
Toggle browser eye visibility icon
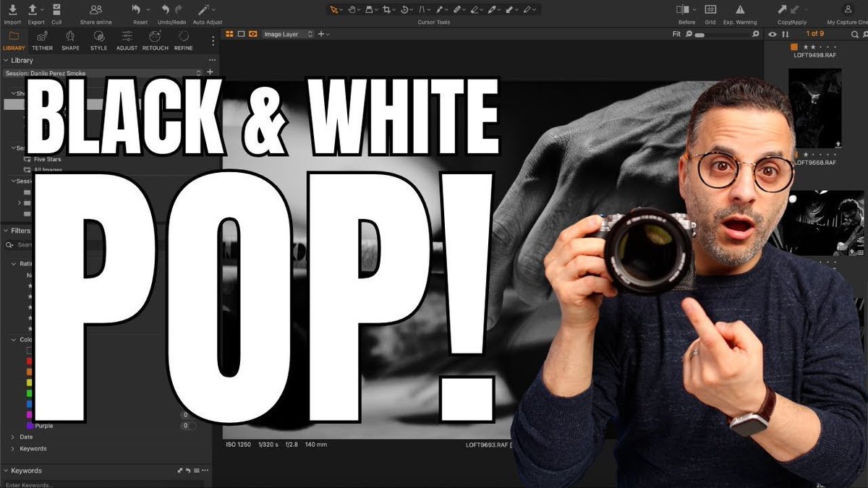point(773,34)
